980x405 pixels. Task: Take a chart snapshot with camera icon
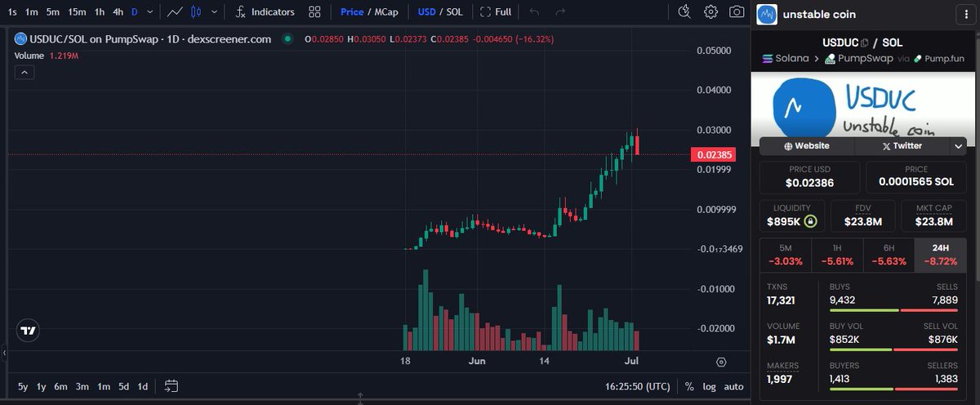coord(737,11)
